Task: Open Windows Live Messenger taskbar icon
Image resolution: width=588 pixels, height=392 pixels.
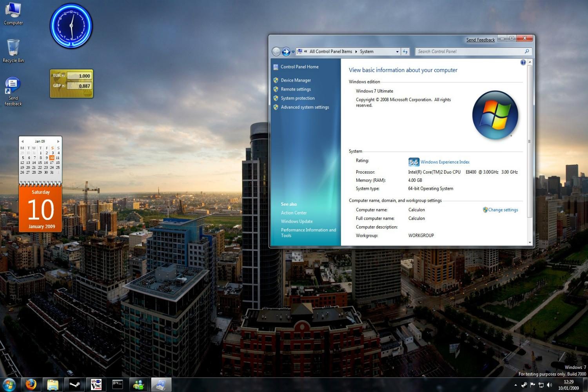Action: coord(139,385)
